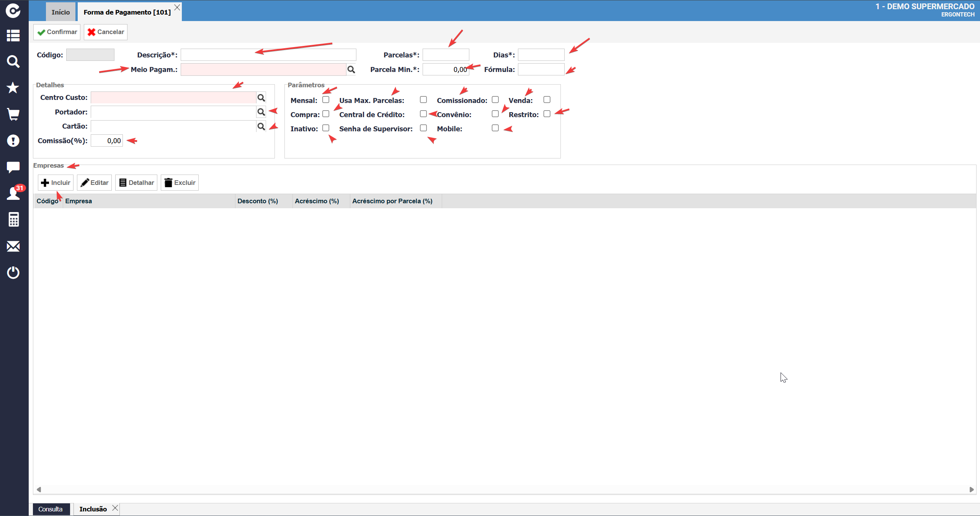Click Incluir to add an empresa
This screenshot has width=980, height=516.
click(x=56, y=183)
